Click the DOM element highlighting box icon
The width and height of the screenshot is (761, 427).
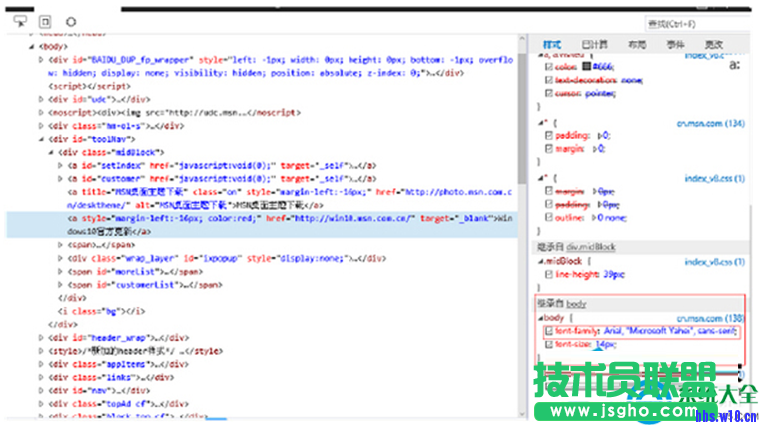pyautogui.click(x=45, y=21)
